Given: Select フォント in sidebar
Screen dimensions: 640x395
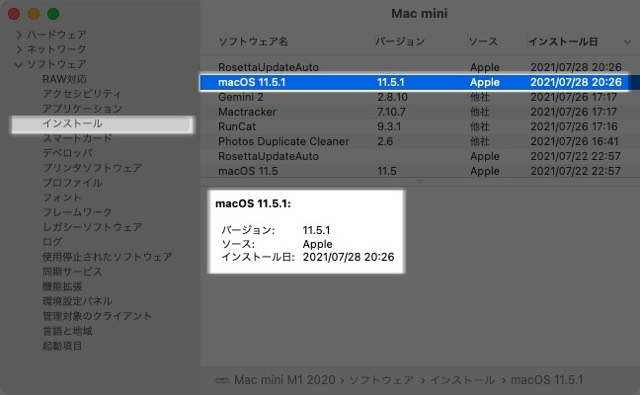Looking at the screenshot, I should (62, 198).
